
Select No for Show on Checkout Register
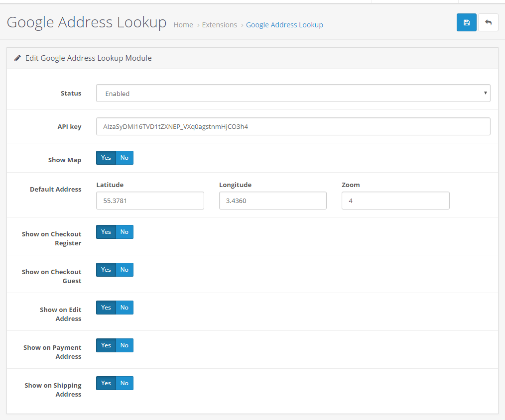pos(125,232)
